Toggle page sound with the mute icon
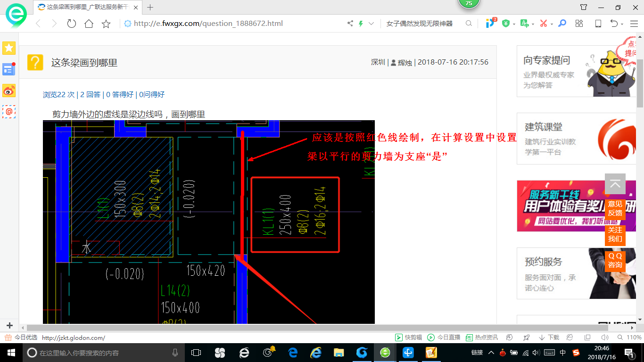The height and width of the screenshot is (362, 644). [x=604, y=337]
